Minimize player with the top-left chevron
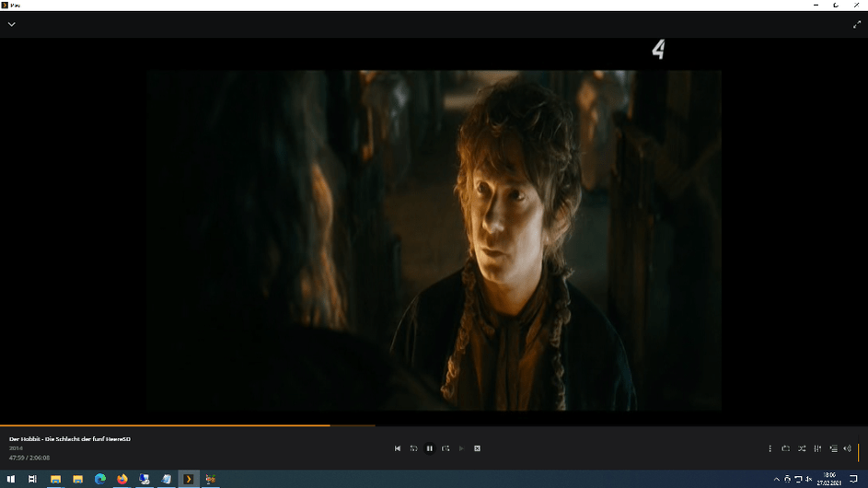 12,24
